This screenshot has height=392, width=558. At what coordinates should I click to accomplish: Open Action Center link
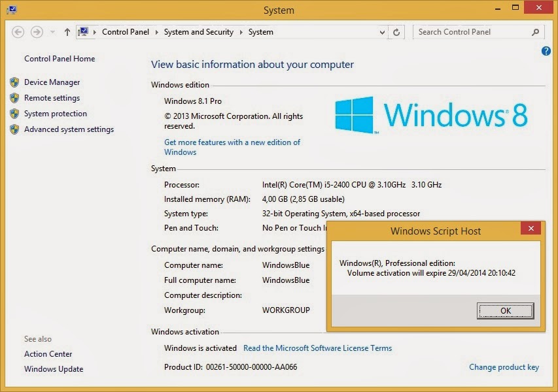click(48, 354)
